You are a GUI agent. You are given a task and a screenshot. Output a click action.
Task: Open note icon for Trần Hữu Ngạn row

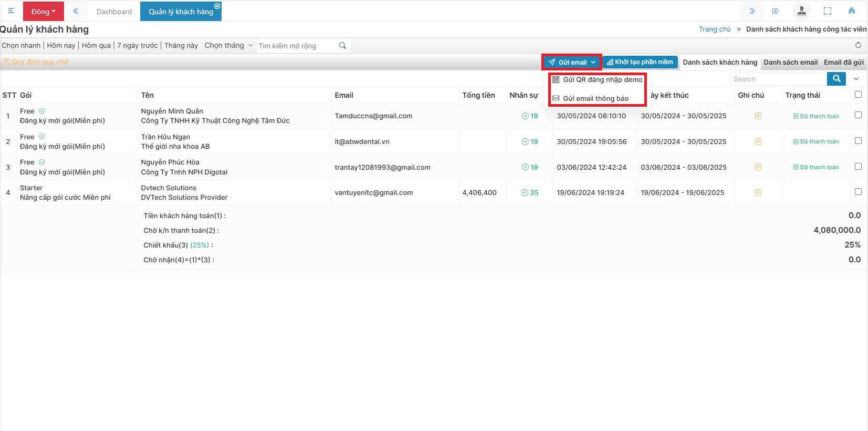758,142
